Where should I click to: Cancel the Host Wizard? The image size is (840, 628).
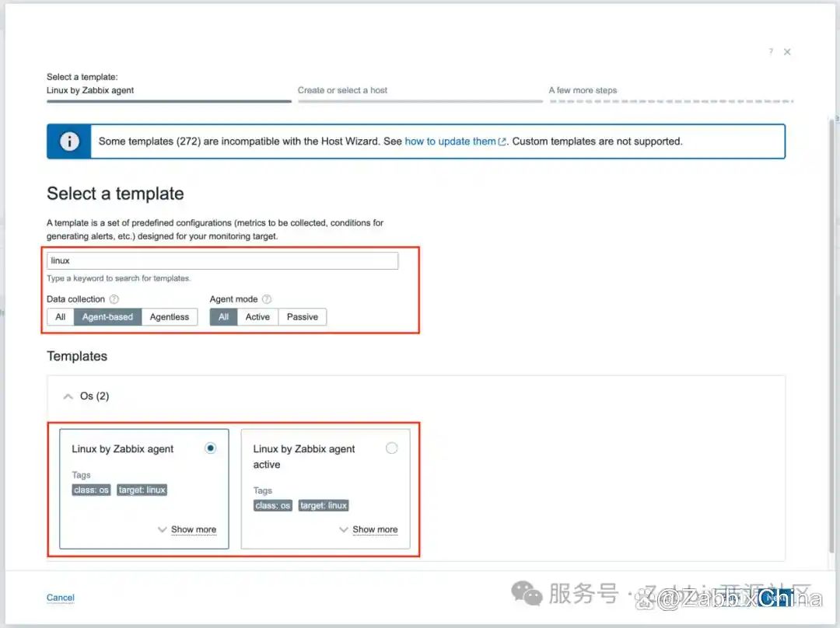[x=61, y=598]
